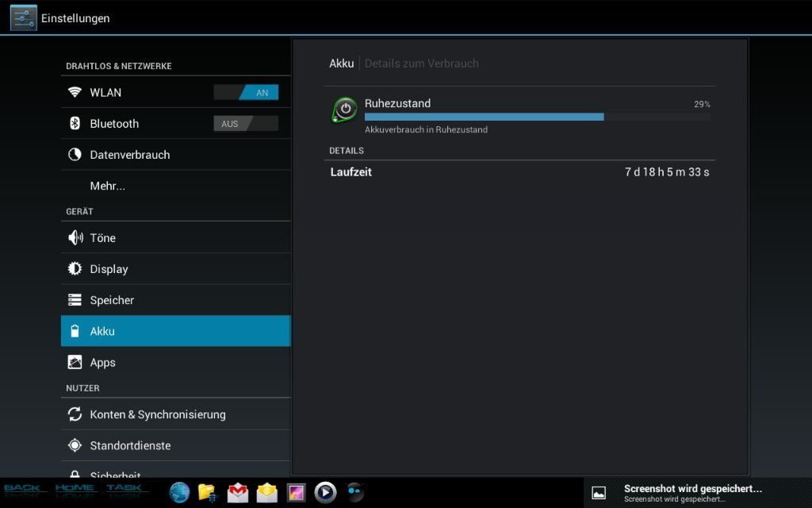Click the Ruhezustand usage progress bar

[537, 117]
